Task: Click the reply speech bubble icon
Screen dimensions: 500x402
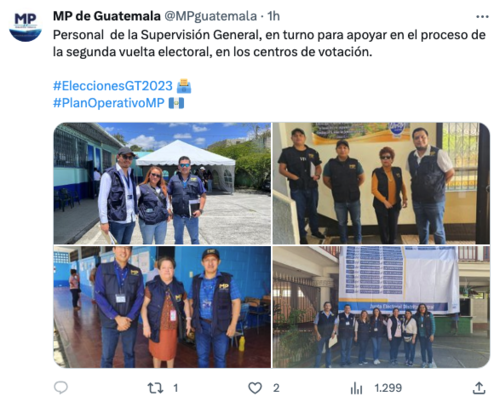Action: [x=61, y=388]
